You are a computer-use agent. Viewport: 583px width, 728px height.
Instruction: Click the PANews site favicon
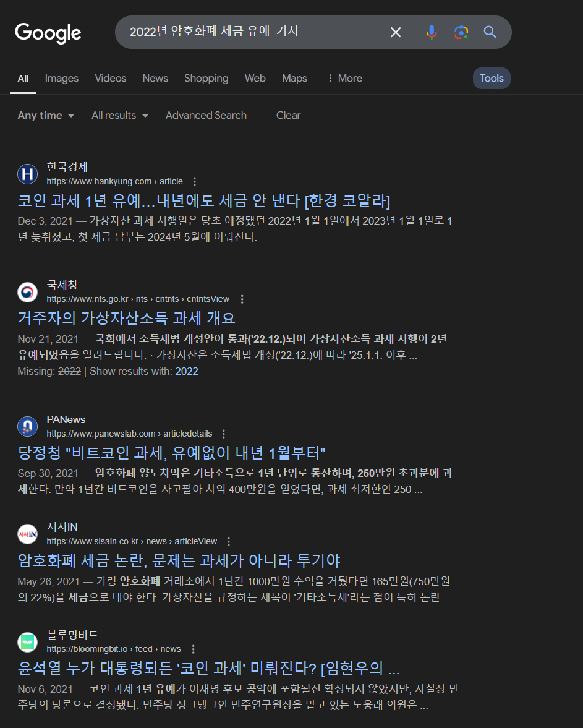tap(27, 427)
